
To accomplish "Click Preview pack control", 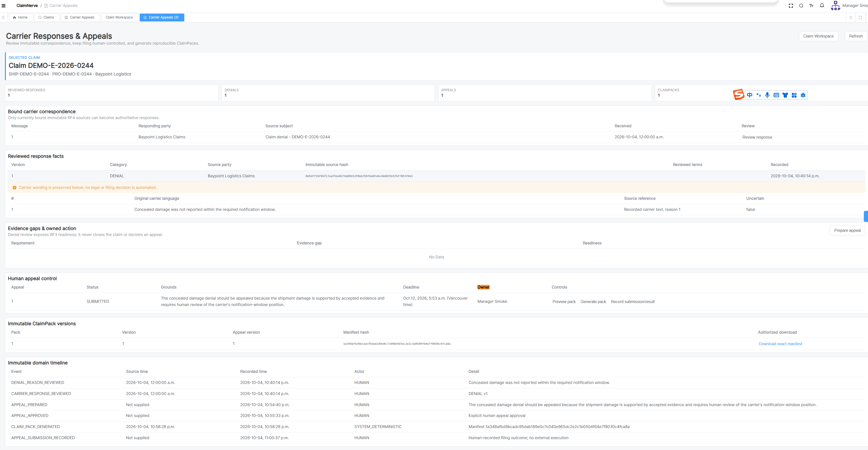I will click(x=564, y=302).
